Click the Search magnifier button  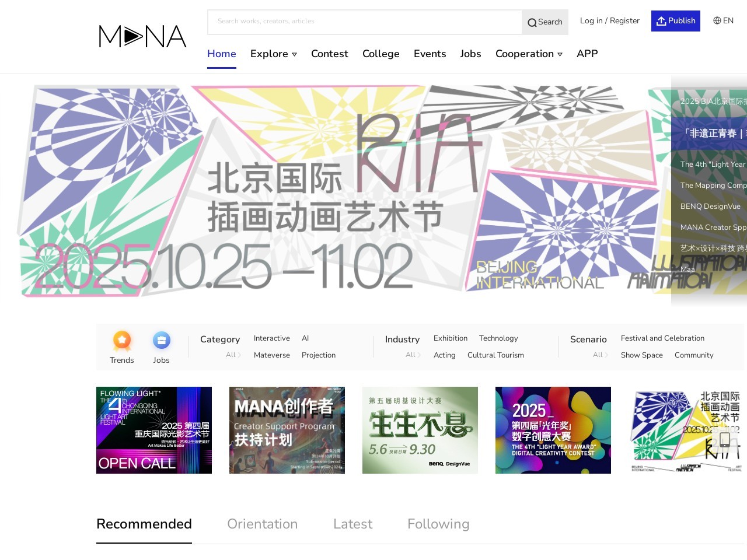[x=544, y=22]
